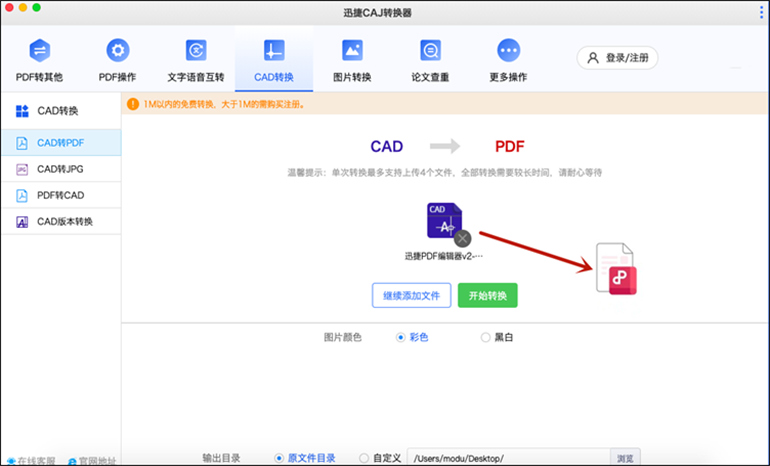770x466 pixels.
Task: Click the 图片颜色 label
Action: click(343, 337)
